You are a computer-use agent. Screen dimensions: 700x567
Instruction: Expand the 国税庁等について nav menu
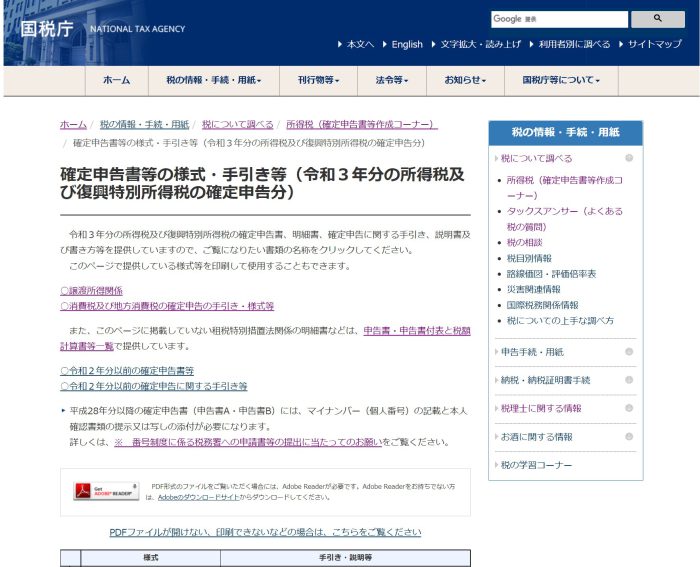point(561,80)
